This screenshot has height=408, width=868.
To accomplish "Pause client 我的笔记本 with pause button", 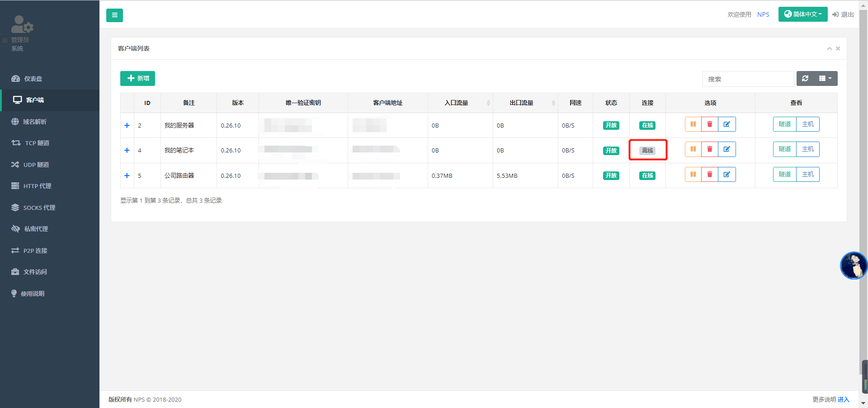I will pyautogui.click(x=693, y=149).
